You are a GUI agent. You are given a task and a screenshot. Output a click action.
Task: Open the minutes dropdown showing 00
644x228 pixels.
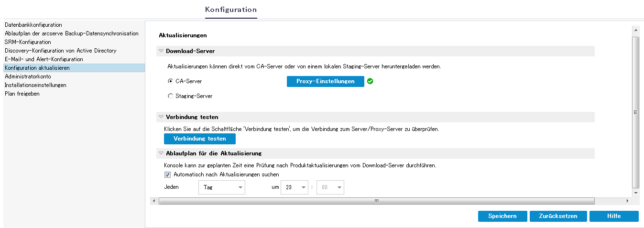coord(330,187)
